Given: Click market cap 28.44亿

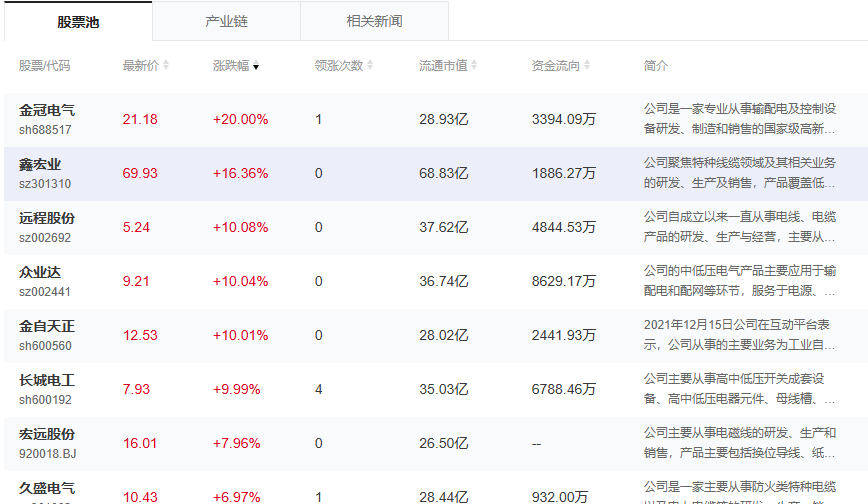Looking at the screenshot, I should point(443,497).
